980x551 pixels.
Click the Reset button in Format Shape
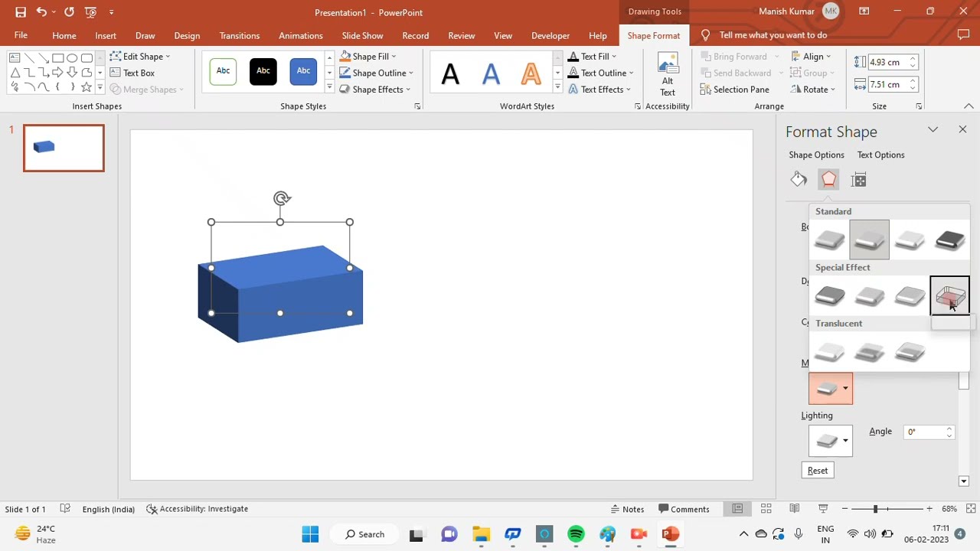pyautogui.click(x=818, y=471)
